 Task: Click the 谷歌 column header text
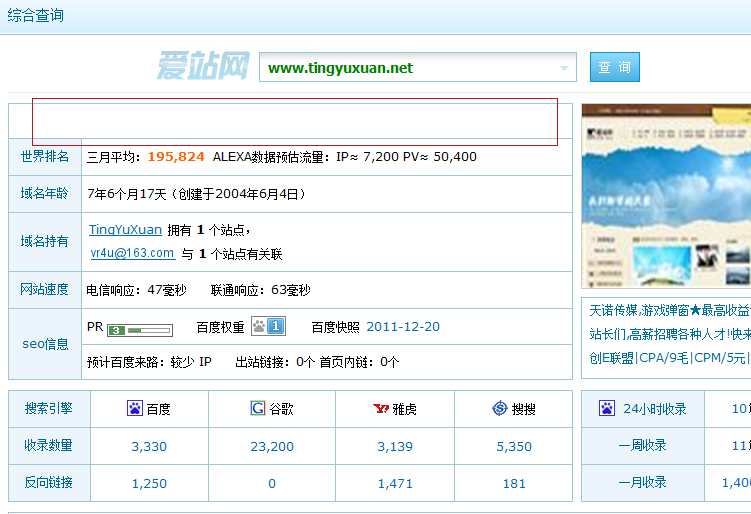tap(281, 409)
